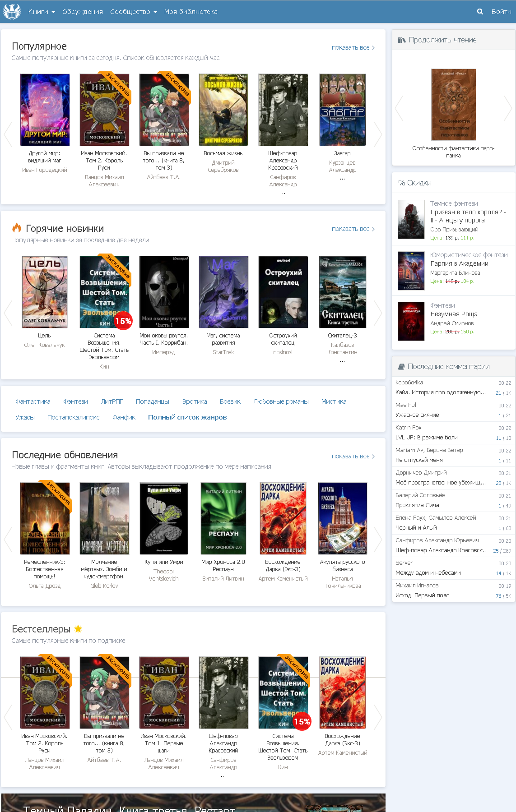Open Обсуждения in the top navigation
This screenshot has height=812, width=516.
[83, 12]
